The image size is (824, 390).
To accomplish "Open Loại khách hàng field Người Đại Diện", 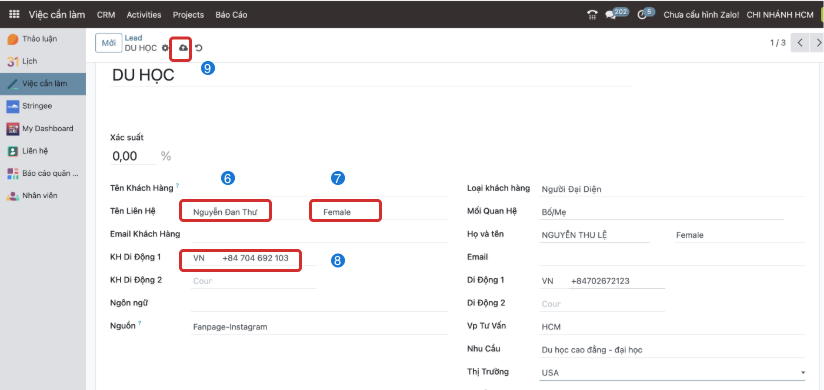I will pyautogui.click(x=672, y=189).
